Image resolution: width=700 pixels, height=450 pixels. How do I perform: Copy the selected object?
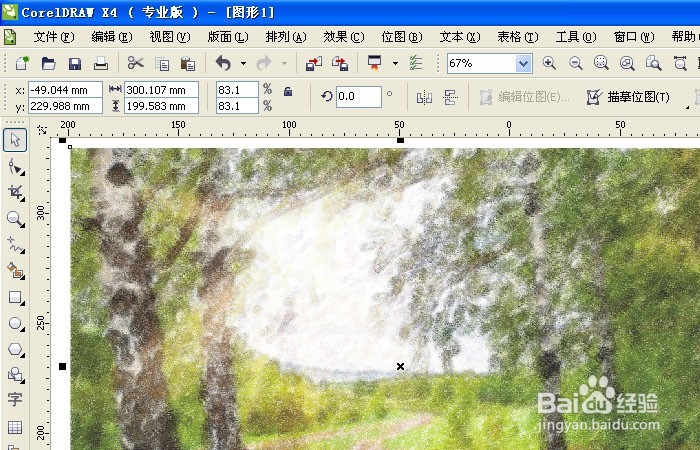[162, 63]
